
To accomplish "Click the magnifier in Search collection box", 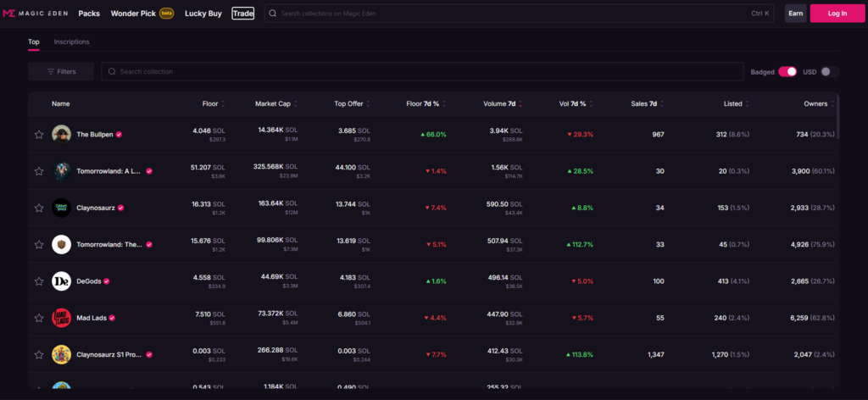I will [x=112, y=72].
